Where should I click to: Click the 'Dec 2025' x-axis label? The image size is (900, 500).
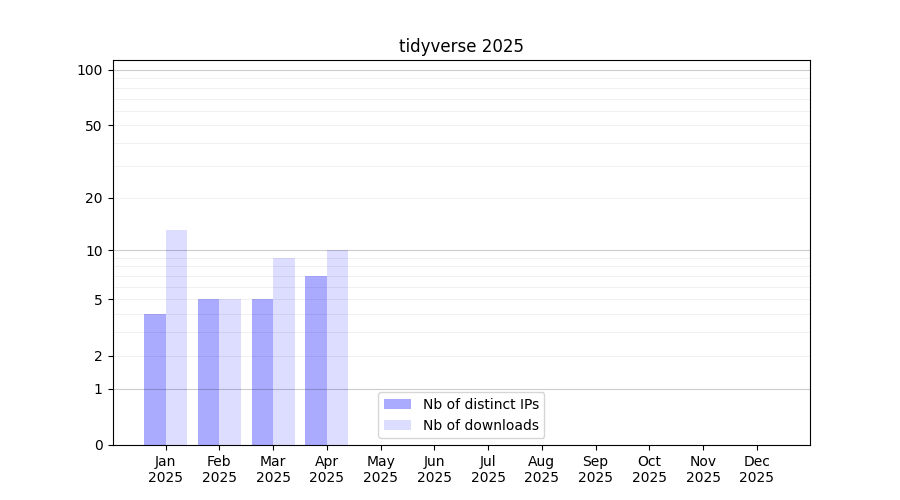756,469
